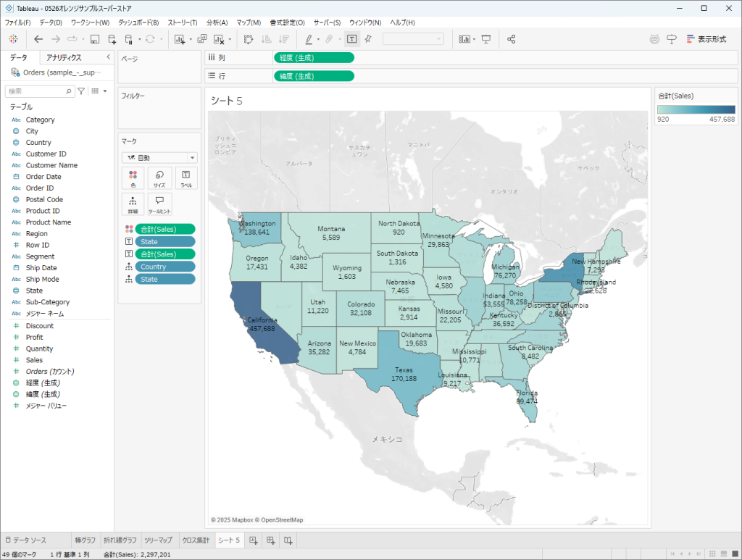The image size is (742, 560).
Task: Click the Presentation mode icon
Action: point(486,39)
